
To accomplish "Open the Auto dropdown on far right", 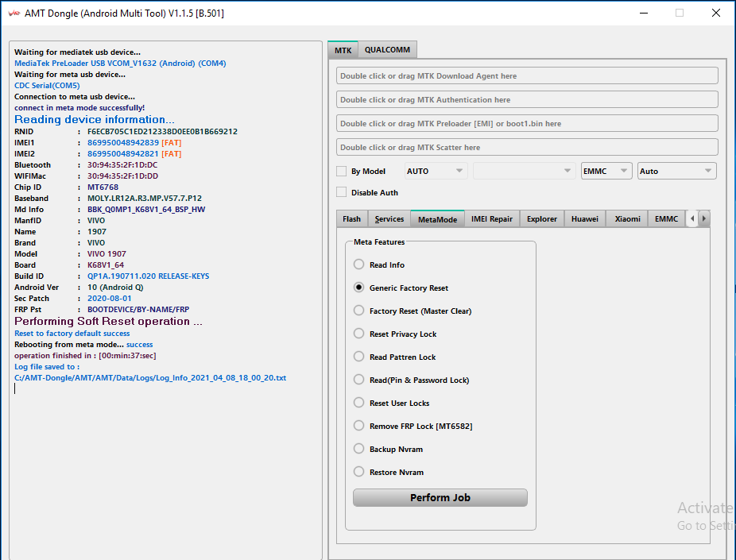I will pos(676,171).
